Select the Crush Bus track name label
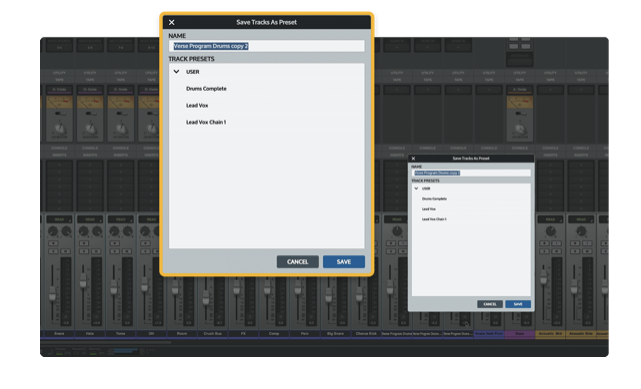Screen dimensions: 641x389 (212, 334)
